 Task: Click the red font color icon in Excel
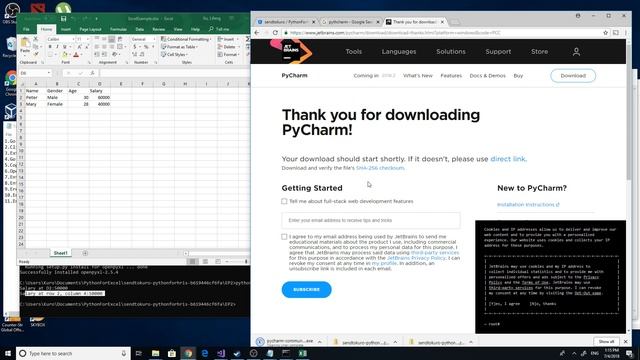click(76, 55)
